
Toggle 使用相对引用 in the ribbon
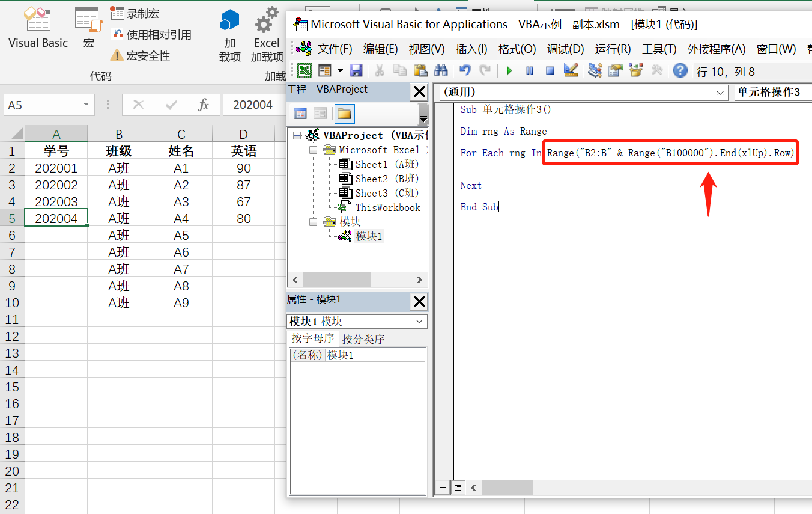click(x=151, y=35)
